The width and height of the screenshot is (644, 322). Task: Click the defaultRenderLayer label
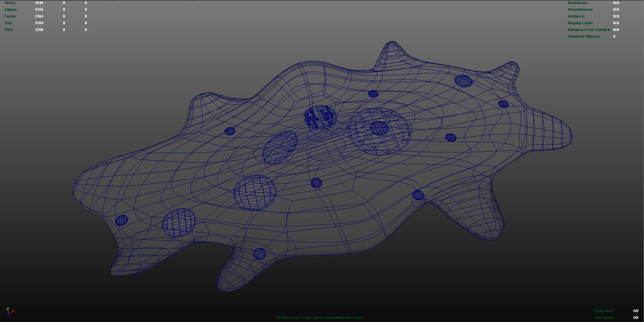coord(345,317)
